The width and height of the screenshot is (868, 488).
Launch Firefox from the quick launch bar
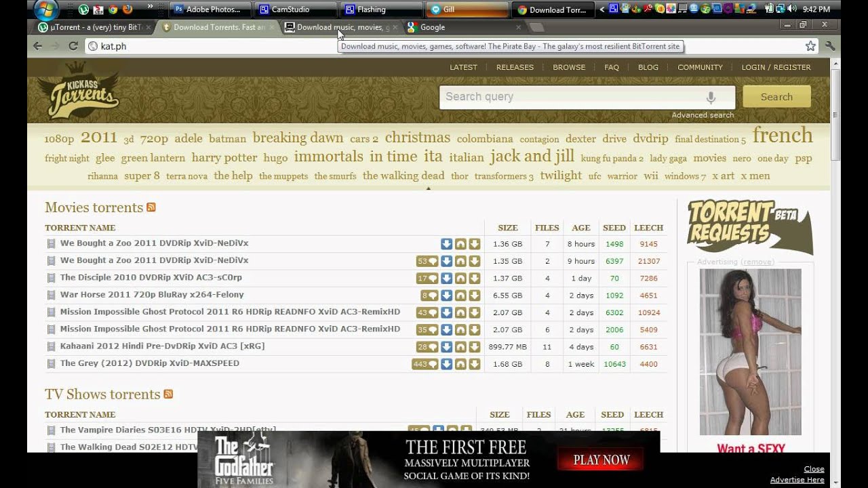[x=127, y=9]
